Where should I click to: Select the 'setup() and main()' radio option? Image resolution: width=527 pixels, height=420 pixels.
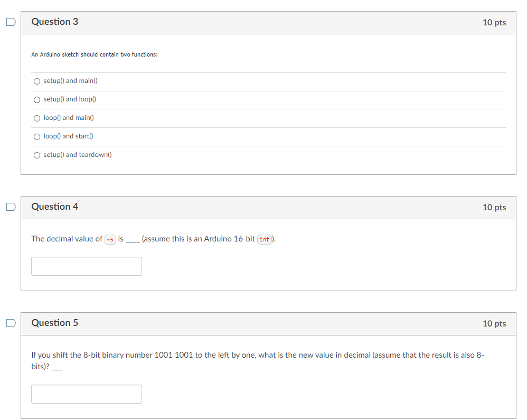coord(37,81)
